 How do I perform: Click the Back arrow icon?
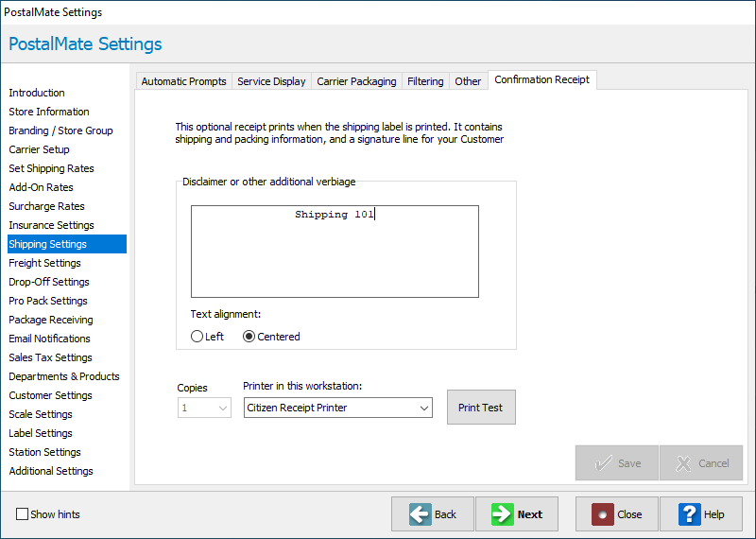(x=421, y=514)
